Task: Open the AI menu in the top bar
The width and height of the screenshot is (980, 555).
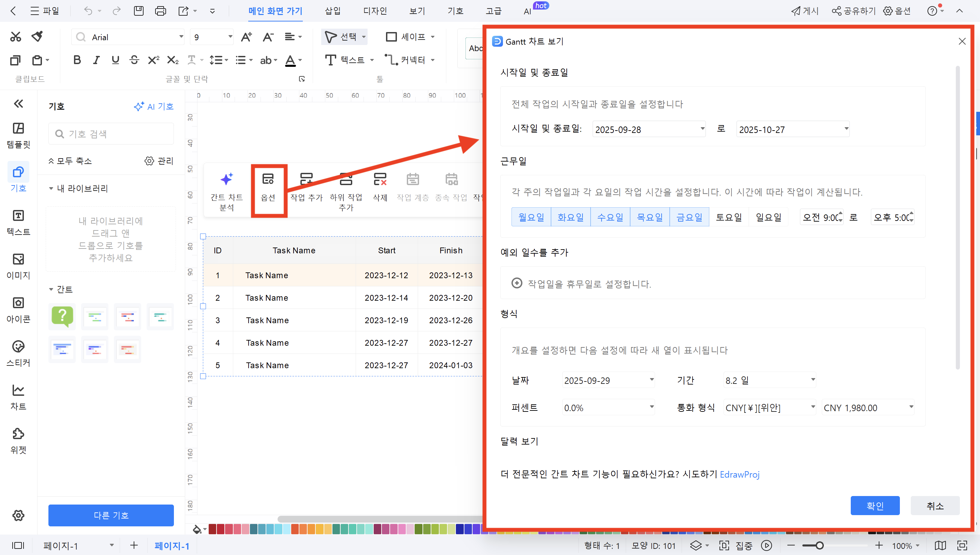Action: [x=528, y=11]
